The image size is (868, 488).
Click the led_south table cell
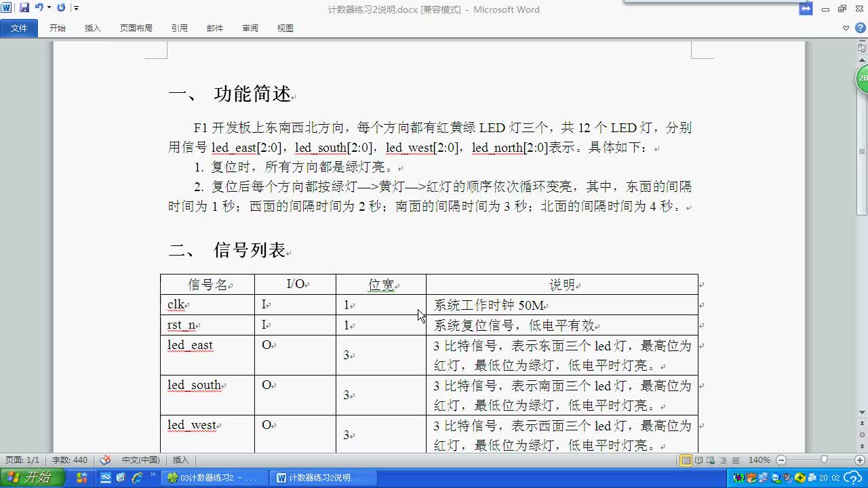tap(208, 395)
